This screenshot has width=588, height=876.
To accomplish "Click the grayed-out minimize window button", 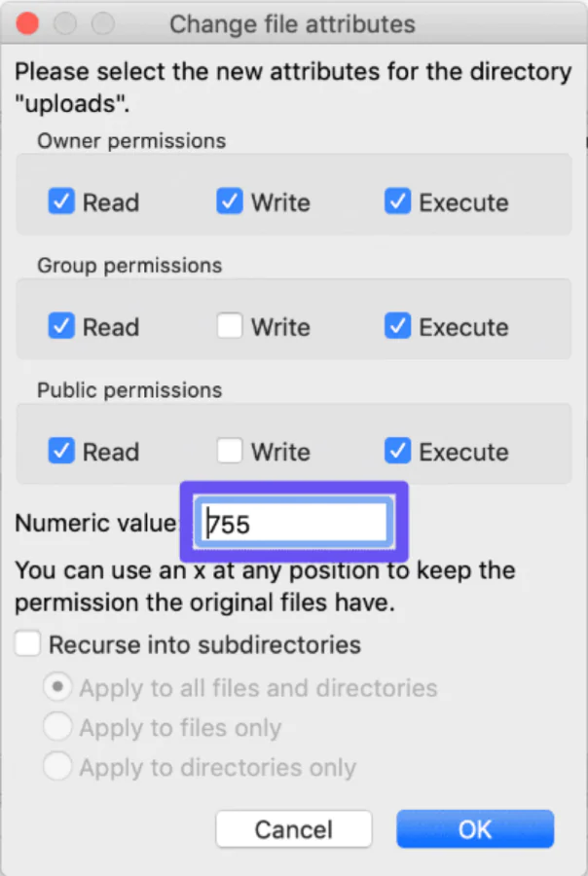I will (65, 23).
